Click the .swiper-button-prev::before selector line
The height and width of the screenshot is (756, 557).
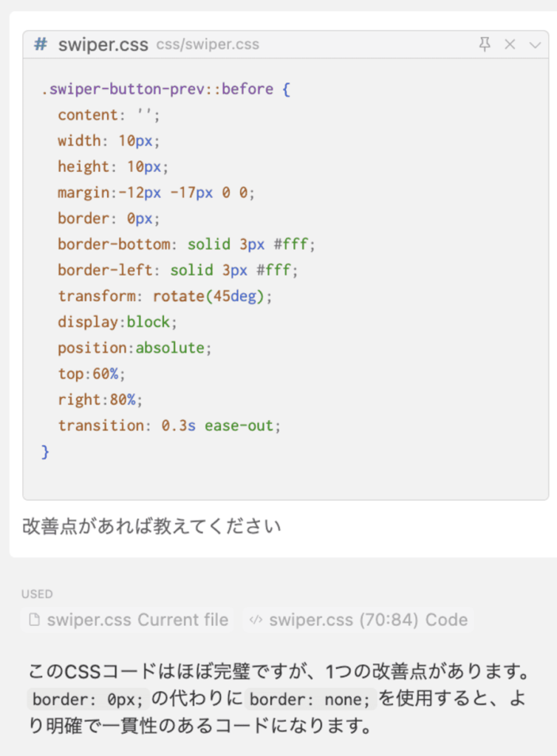pos(166,89)
